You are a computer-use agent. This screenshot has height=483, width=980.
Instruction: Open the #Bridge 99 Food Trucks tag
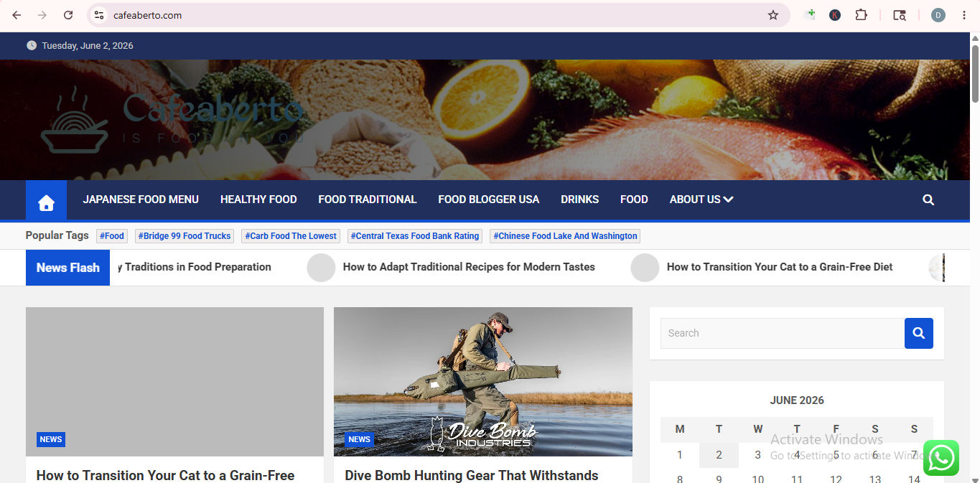pyautogui.click(x=185, y=236)
